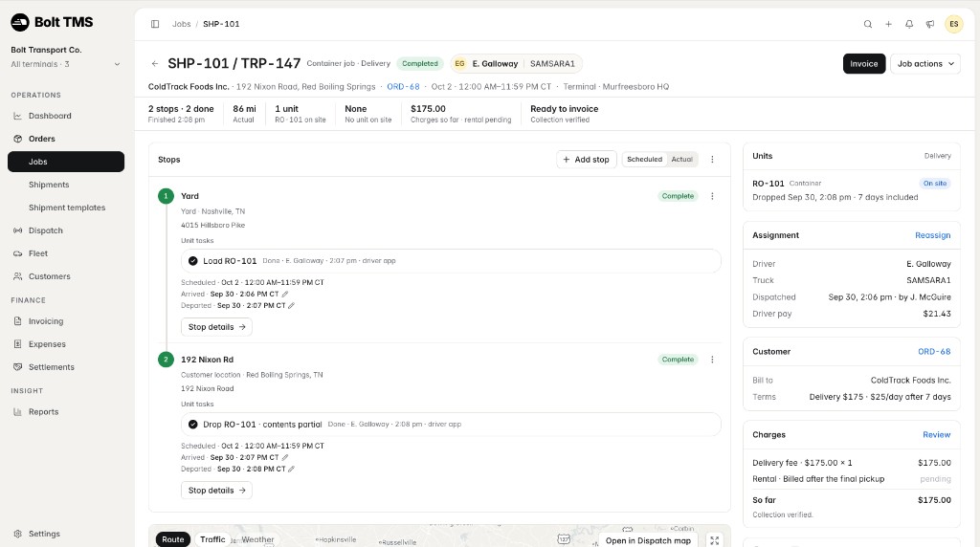The width and height of the screenshot is (980, 547).
Task: Click the Settlements icon
Action: pyautogui.click(x=17, y=367)
